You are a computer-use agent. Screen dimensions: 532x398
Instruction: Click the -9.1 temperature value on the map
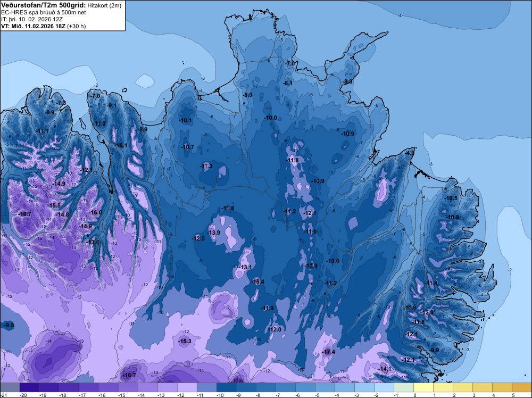112,105
